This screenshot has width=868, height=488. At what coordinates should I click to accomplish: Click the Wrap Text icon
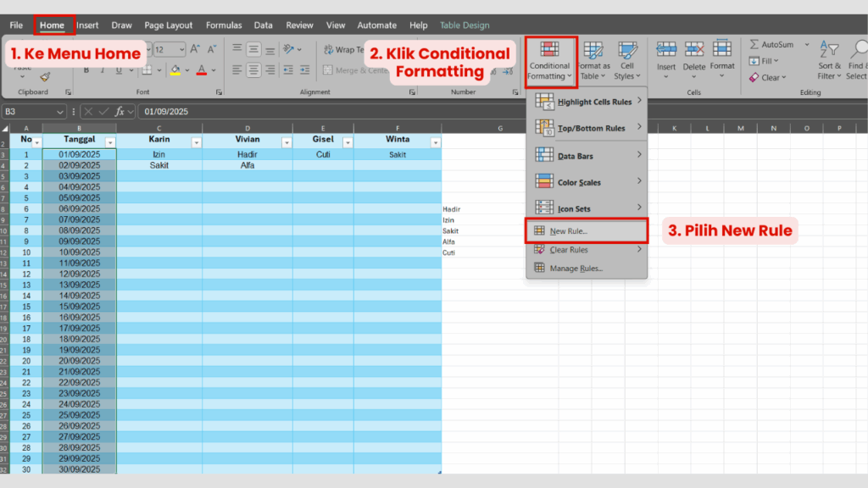(329, 49)
